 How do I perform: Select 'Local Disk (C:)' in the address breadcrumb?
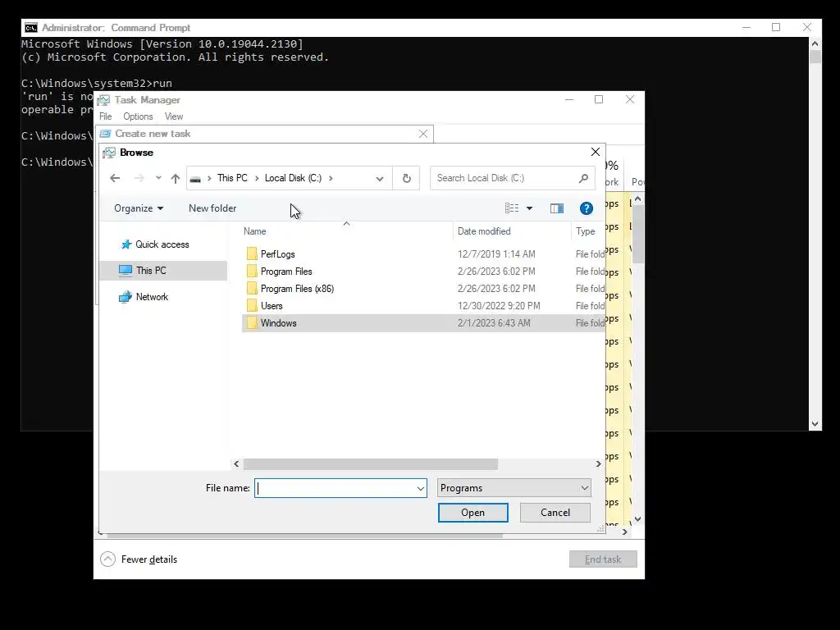pos(293,178)
